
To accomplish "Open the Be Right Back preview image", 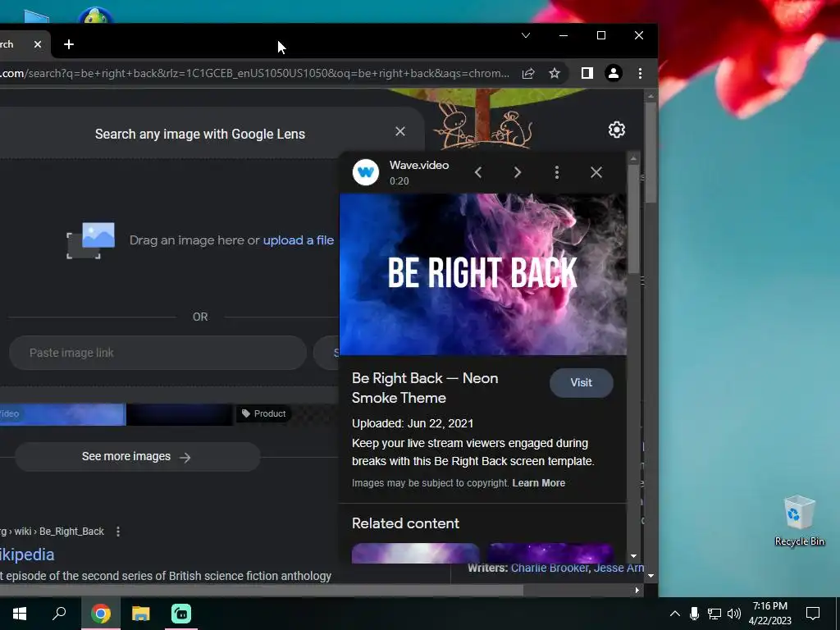I will pos(483,274).
